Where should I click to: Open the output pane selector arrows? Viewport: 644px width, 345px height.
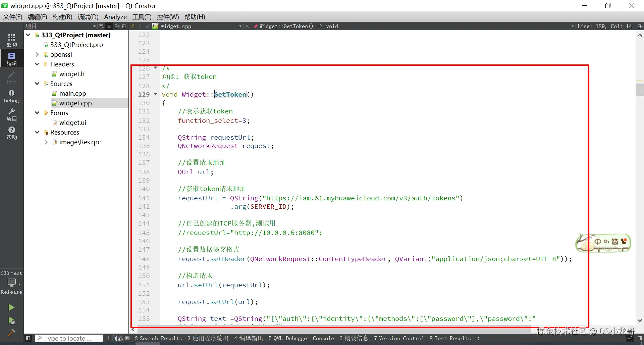(478, 338)
